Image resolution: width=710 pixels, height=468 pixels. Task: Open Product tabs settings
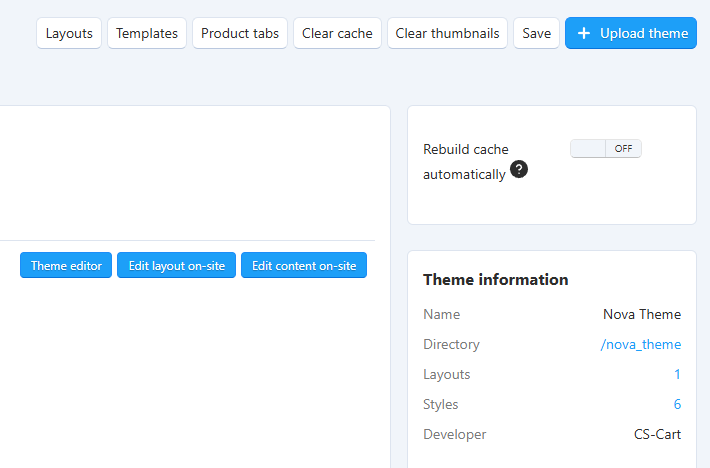coord(240,33)
